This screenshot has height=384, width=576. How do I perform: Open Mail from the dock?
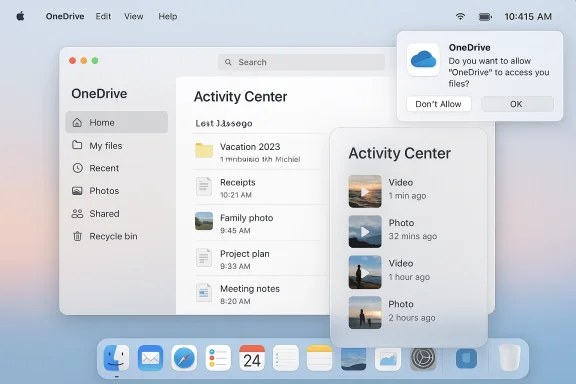[150, 358]
